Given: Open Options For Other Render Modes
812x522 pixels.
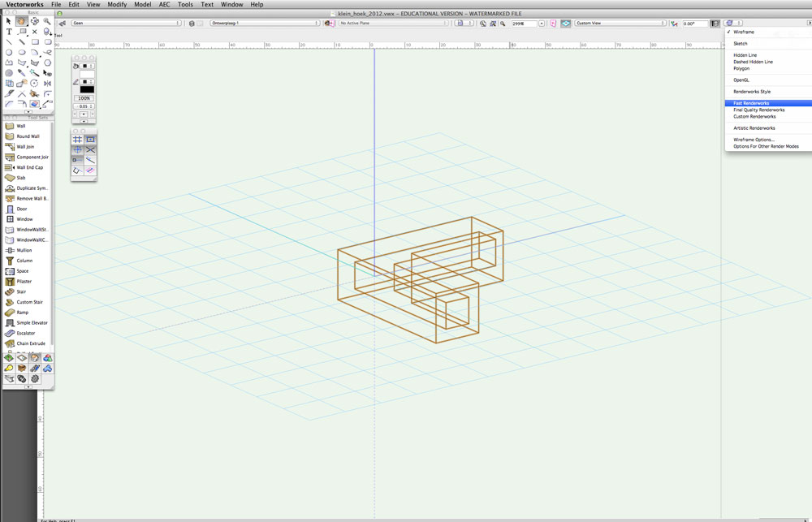Looking at the screenshot, I should click(768, 146).
